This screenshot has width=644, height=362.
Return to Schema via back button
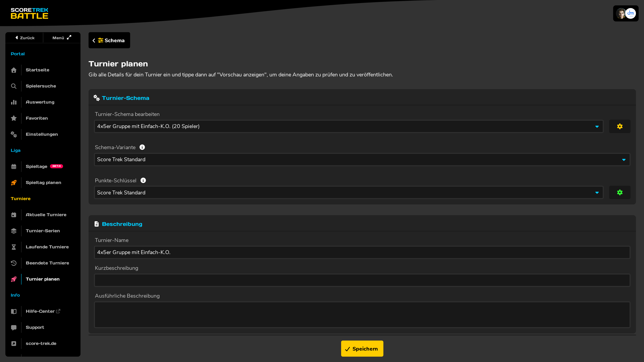[x=109, y=40]
